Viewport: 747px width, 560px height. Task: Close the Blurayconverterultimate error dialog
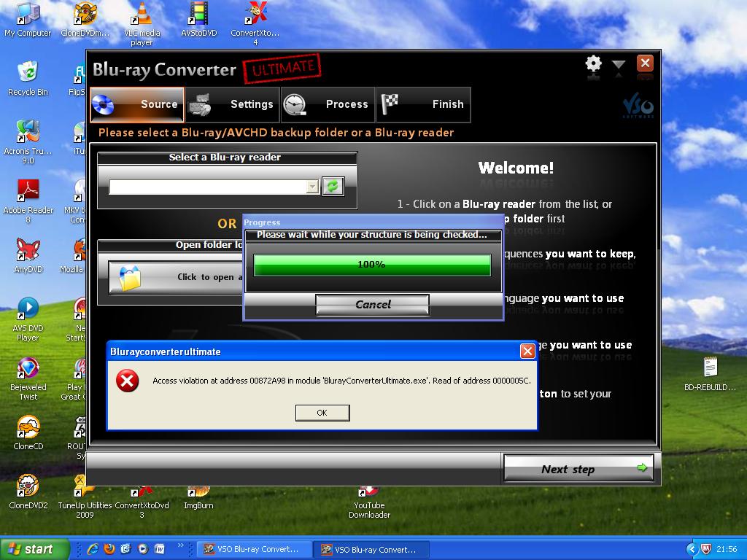(x=527, y=351)
